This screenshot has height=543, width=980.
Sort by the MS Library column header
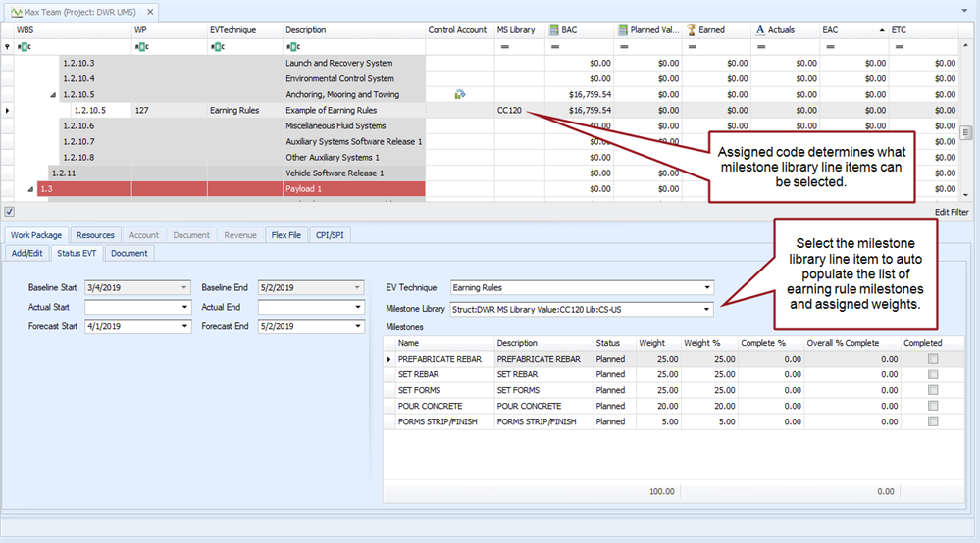[516, 30]
